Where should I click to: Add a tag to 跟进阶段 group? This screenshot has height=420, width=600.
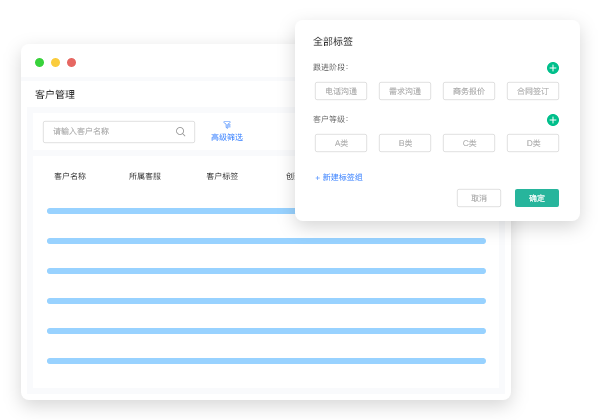pyautogui.click(x=553, y=68)
